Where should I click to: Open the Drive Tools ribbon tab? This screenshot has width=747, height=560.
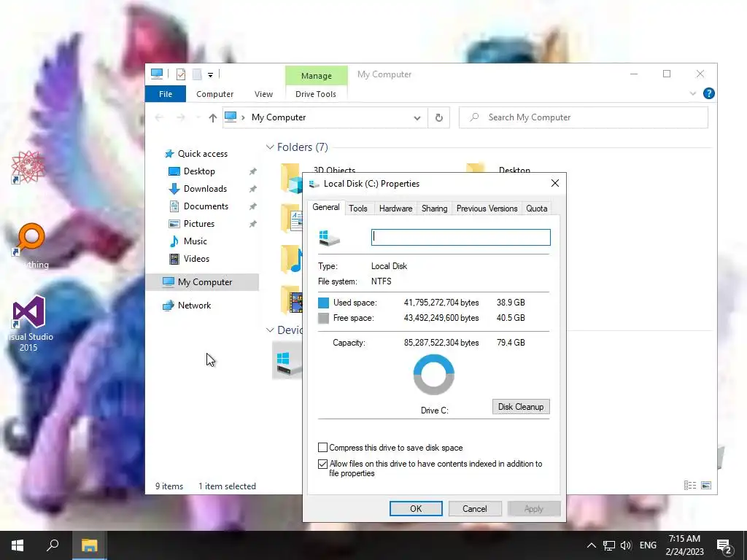coord(315,94)
